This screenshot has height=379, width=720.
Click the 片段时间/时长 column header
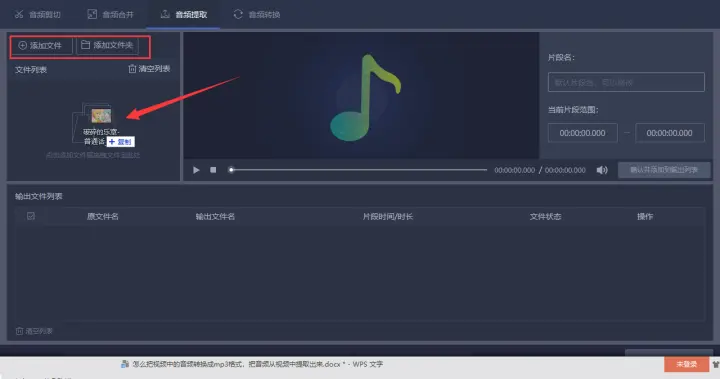click(x=388, y=216)
